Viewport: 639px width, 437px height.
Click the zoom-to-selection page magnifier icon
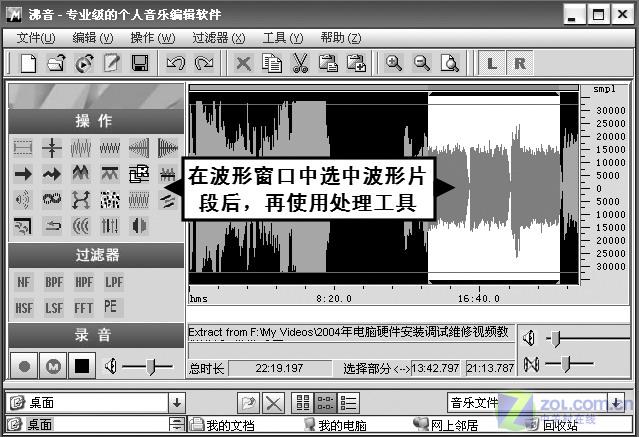point(450,63)
